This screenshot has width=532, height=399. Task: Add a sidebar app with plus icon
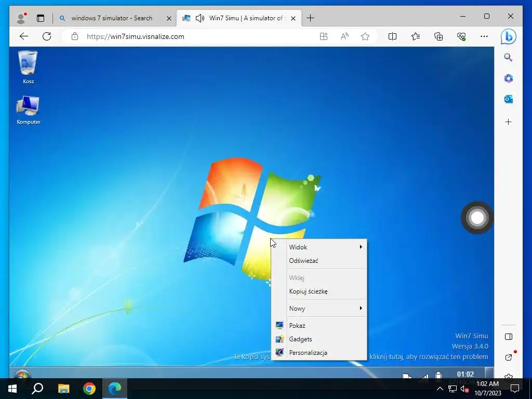point(508,122)
